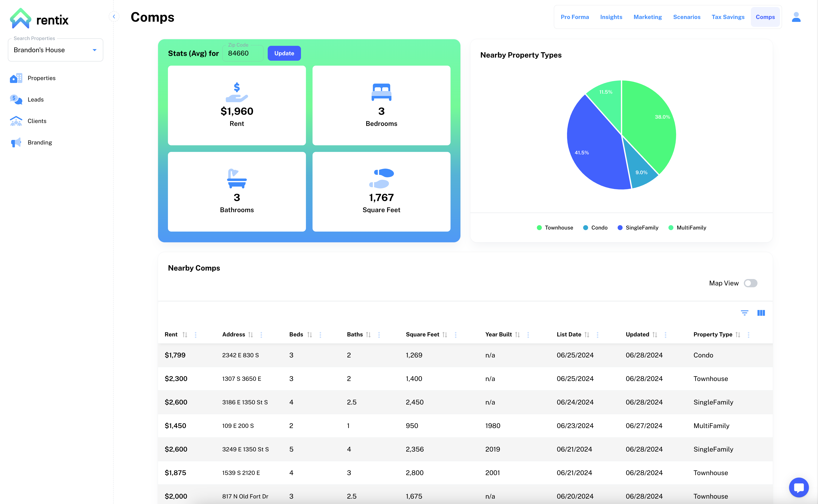Click the Clients sidebar icon
The width and height of the screenshot is (818, 504).
(16, 121)
